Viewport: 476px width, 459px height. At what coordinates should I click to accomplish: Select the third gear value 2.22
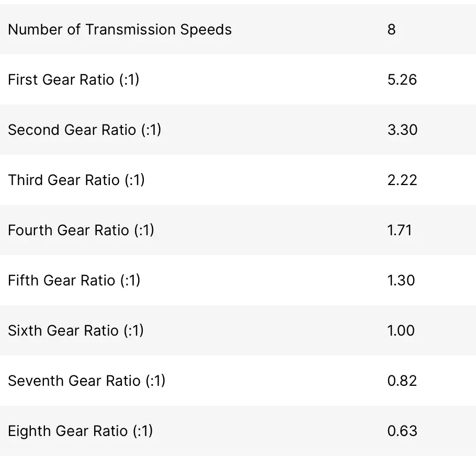tap(402, 180)
